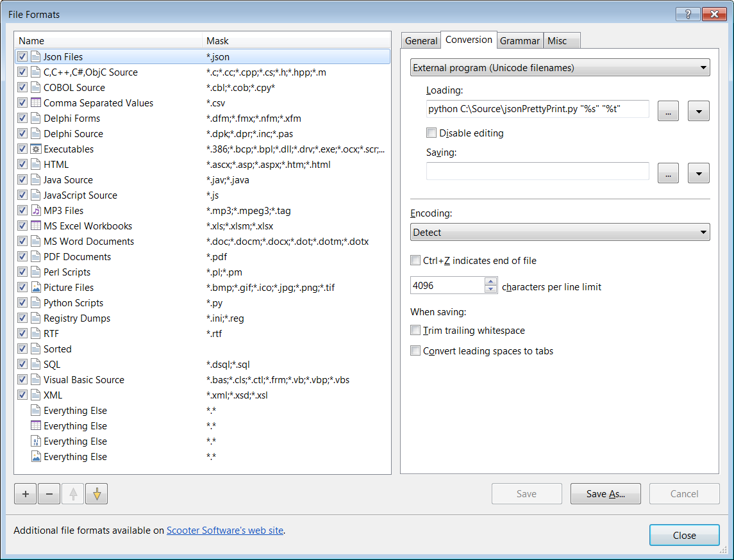Click the Picture Files image icon
The height and width of the screenshot is (560, 734).
tap(36, 287)
